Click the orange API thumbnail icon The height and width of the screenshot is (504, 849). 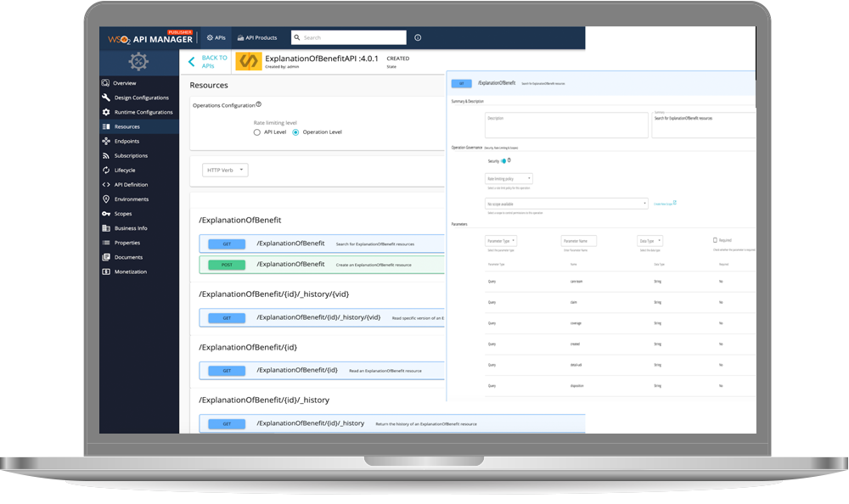tap(249, 61)
